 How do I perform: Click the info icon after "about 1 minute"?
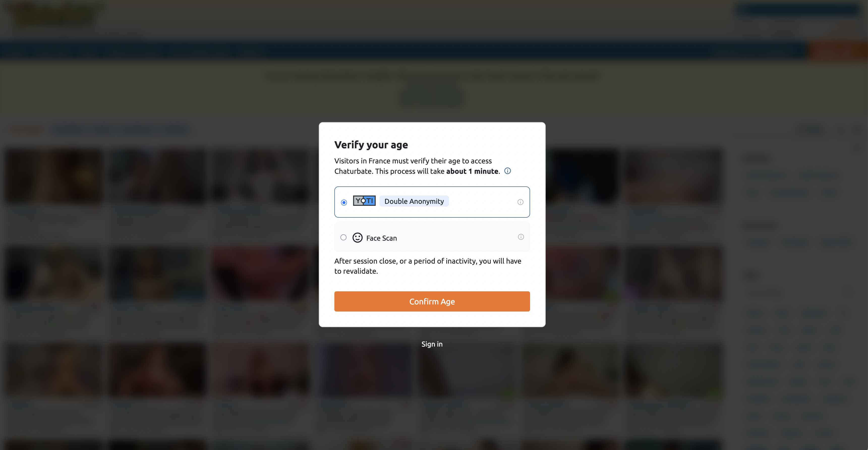(507, 171)
